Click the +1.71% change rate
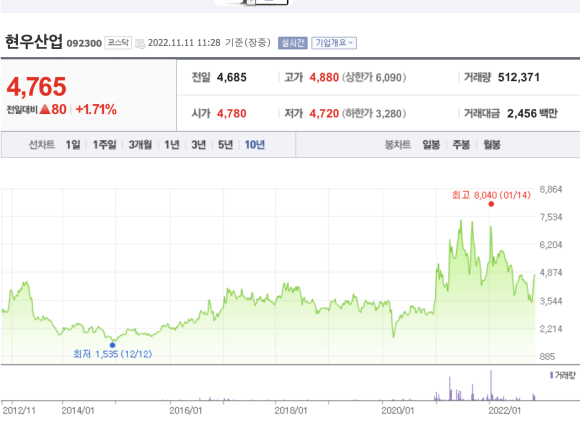580x421 pixels. [x=96, y=110]
